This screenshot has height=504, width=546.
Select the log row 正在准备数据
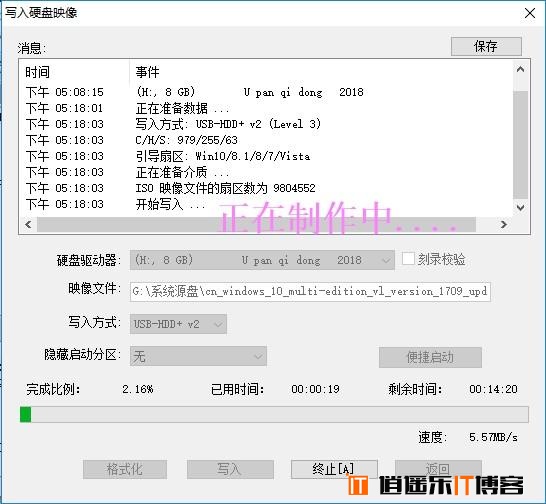tap(266, 108)
